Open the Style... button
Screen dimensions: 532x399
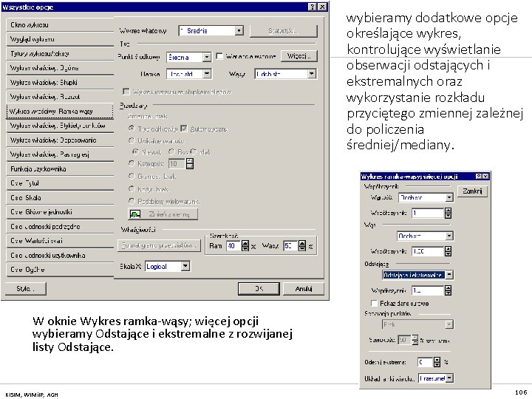[25, 289]
